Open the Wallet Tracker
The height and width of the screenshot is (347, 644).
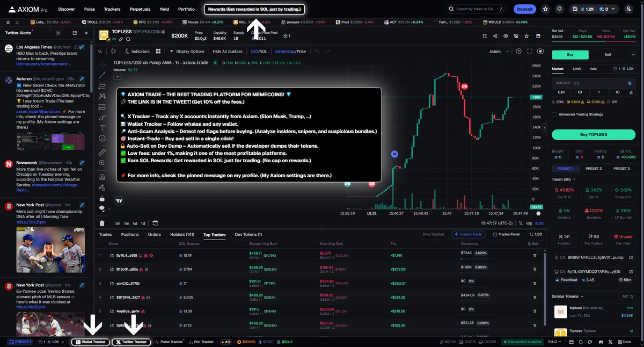(91, 342)
